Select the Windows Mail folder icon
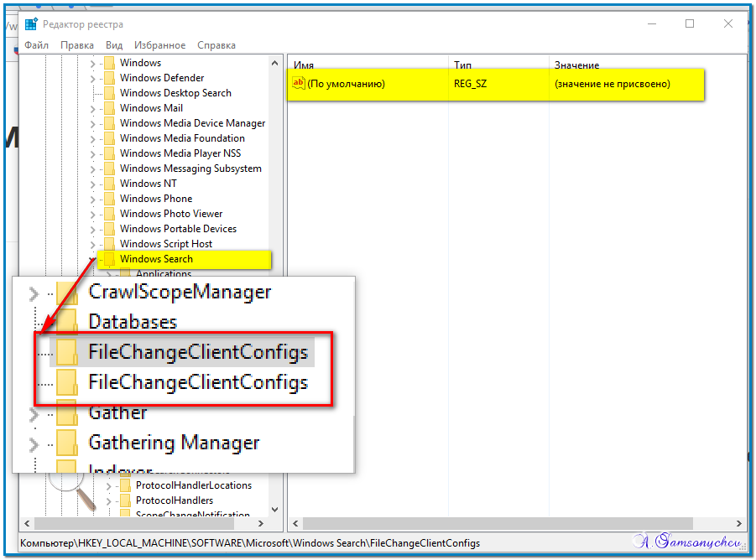The image size is (756, 560). click(x=110, y=108)
